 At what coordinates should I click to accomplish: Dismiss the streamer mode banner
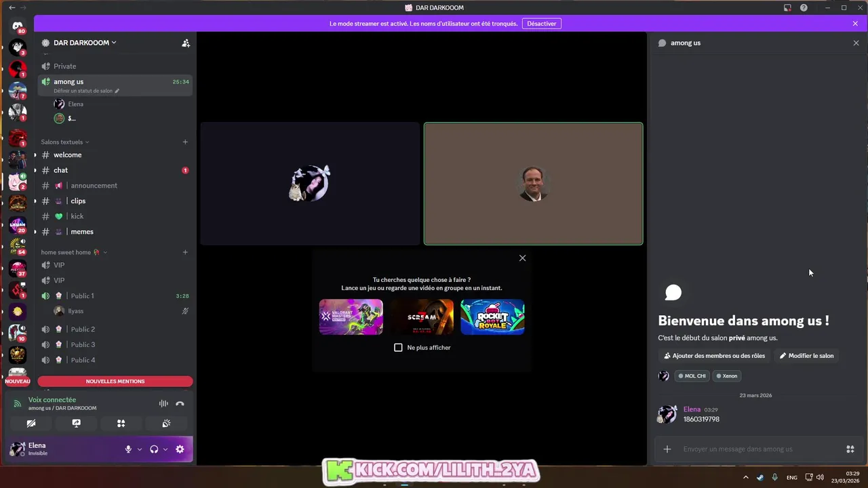(855, 23)
